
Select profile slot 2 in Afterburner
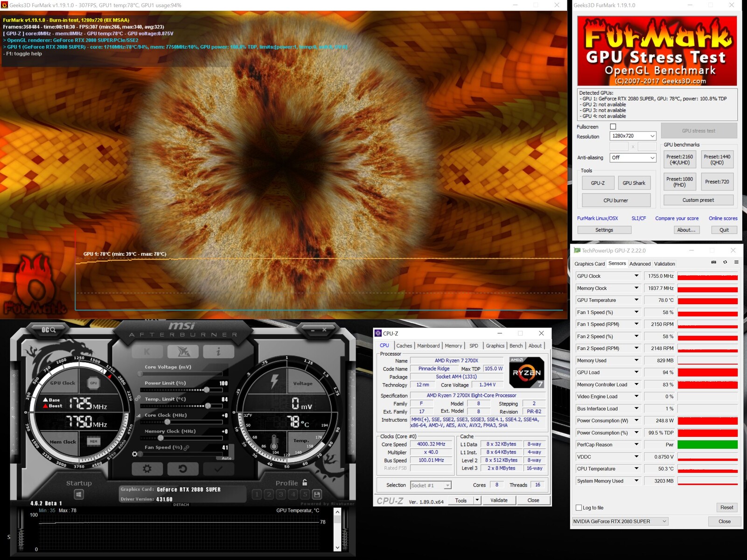(x=269, y=494)
